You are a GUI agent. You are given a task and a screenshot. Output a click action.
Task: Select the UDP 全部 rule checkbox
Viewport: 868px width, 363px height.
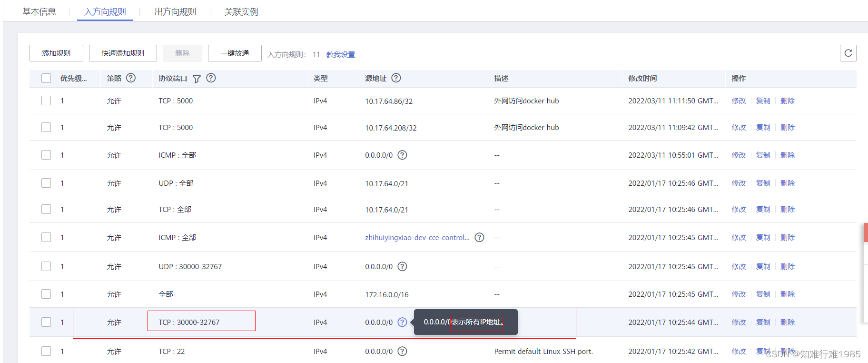(46, 183)
